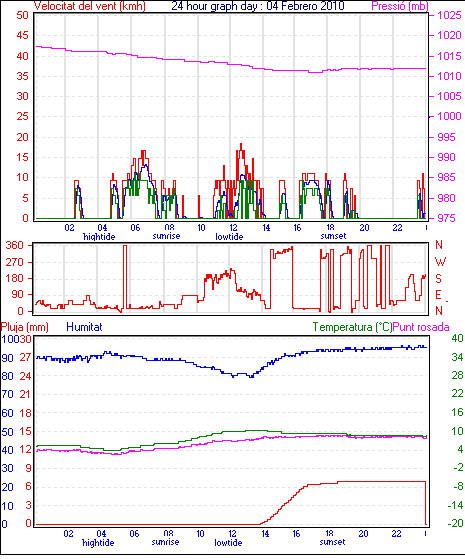This screenshot has width=465, height=559.
Task: Click wind speed axis value 35
Action: pos(22,76)
